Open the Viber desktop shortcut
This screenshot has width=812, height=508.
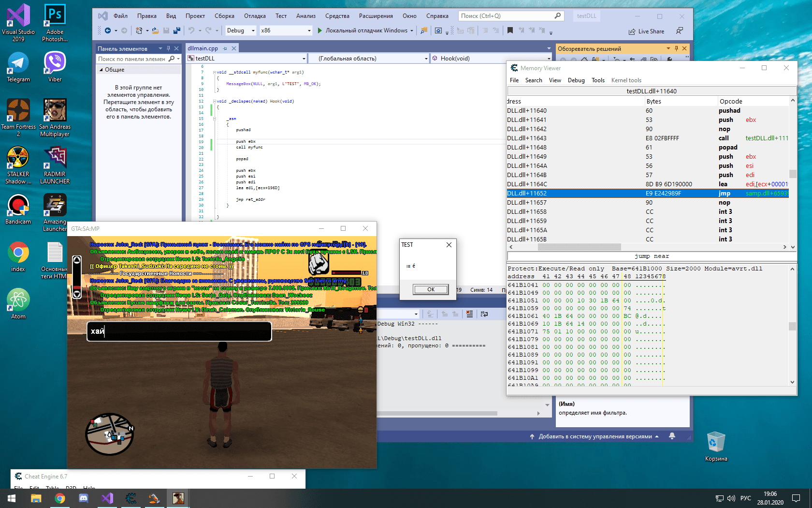point(55,67)
